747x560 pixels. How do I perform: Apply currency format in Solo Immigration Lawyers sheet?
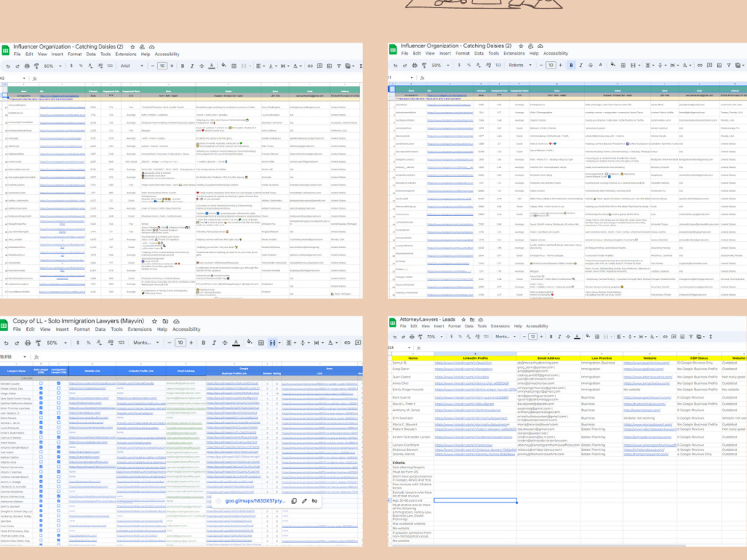pyautogui.click(x=78, y=343)
